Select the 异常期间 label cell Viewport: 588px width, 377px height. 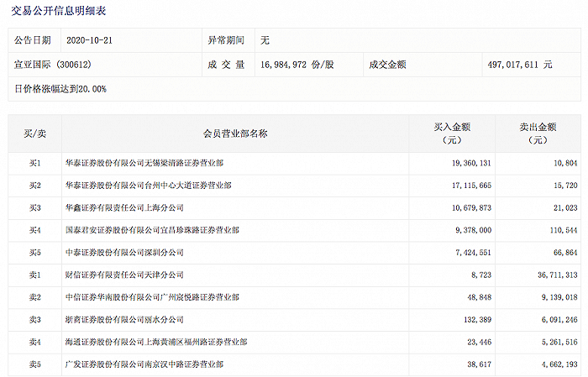228,40
